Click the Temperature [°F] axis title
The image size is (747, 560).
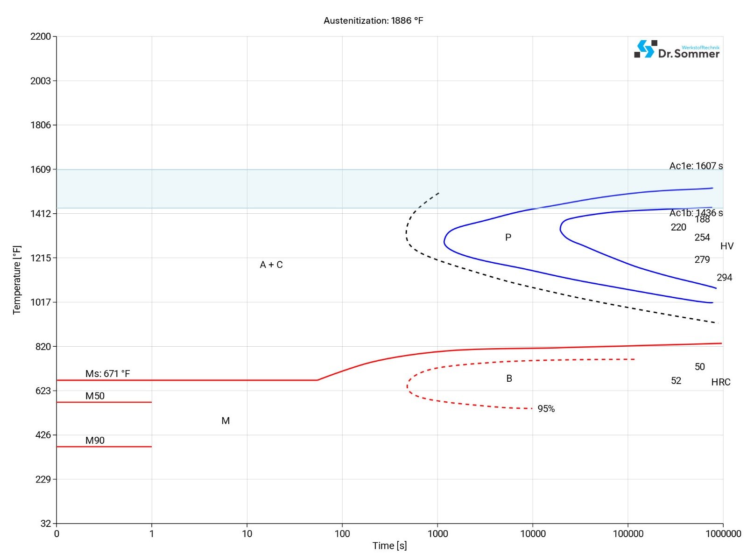click(17, 280)
